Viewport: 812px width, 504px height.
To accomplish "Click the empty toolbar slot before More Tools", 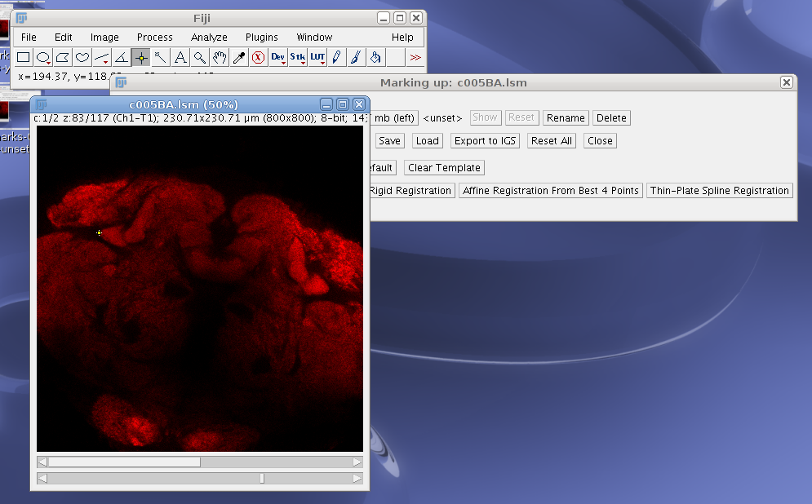I will [396, 57].
